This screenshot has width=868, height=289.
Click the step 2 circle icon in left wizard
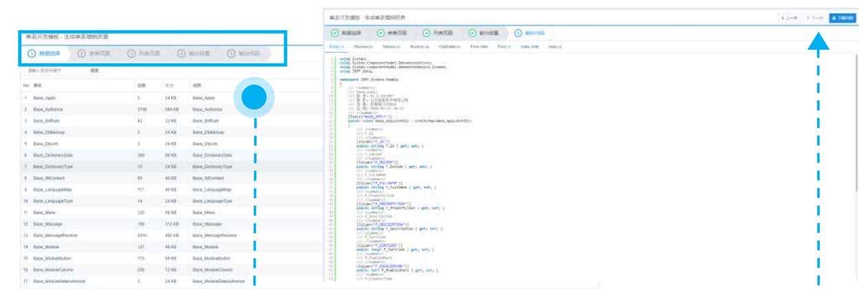coord(81,53)
